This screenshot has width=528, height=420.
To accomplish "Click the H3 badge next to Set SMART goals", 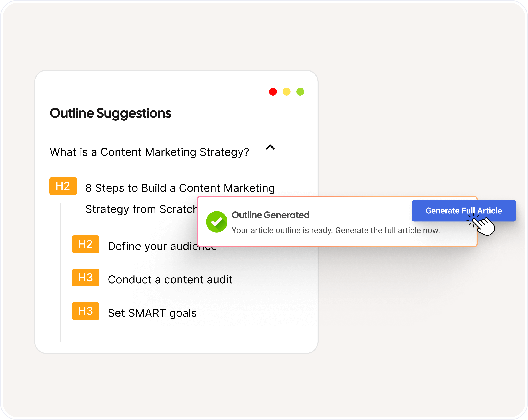I will [x=85, y=311].
